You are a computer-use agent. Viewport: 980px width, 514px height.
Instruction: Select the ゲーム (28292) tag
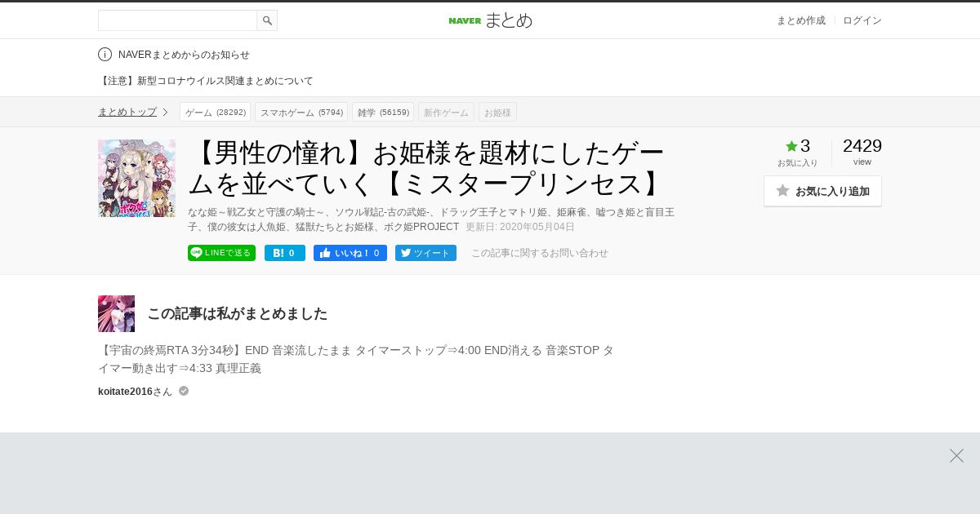point(215,112)
